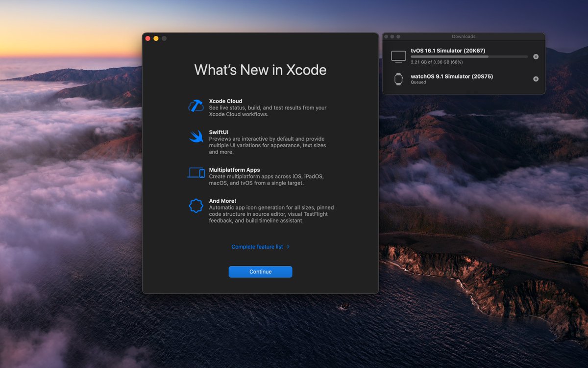
Task: Click the And More badge icon
Action: tap(196, 206)
